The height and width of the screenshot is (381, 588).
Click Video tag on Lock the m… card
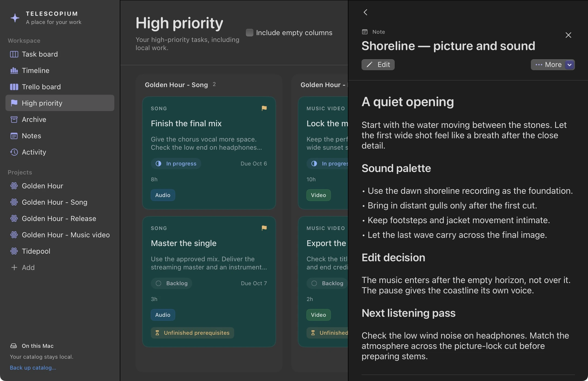(318, 195)
